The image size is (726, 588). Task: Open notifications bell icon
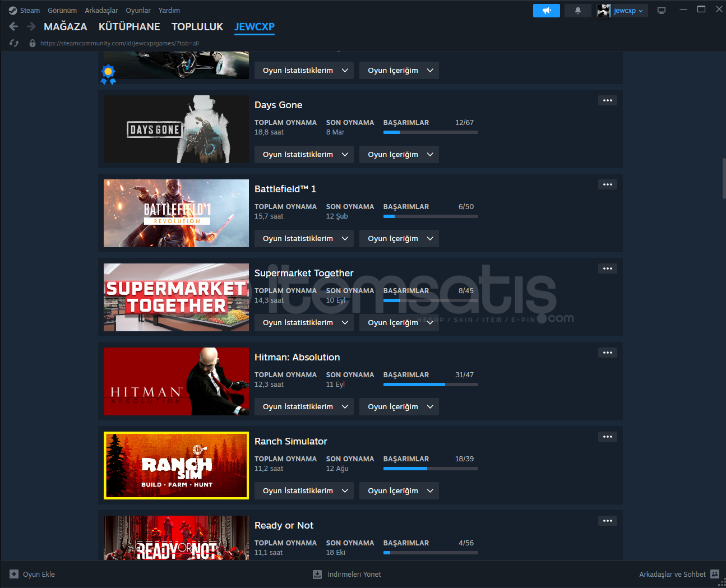578,11
